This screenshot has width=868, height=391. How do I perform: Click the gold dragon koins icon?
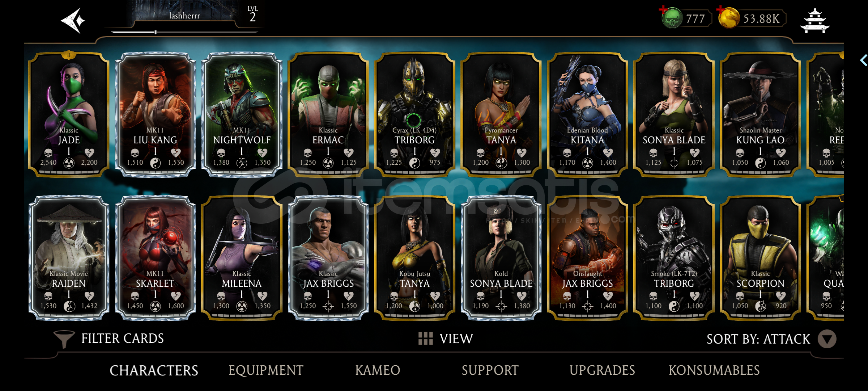(x=729, y=18)
